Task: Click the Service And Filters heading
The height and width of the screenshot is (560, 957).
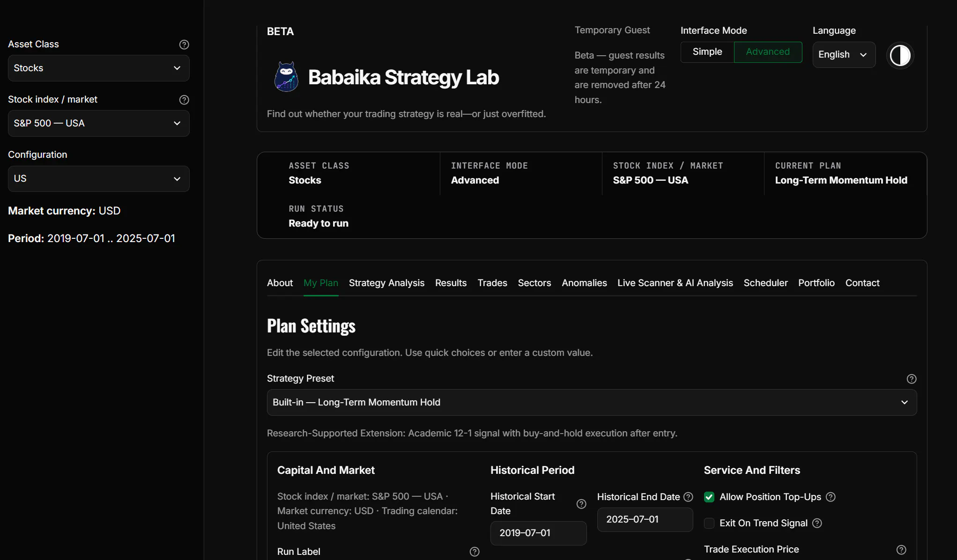Action: pyautogui.click(x=752, y=470)
